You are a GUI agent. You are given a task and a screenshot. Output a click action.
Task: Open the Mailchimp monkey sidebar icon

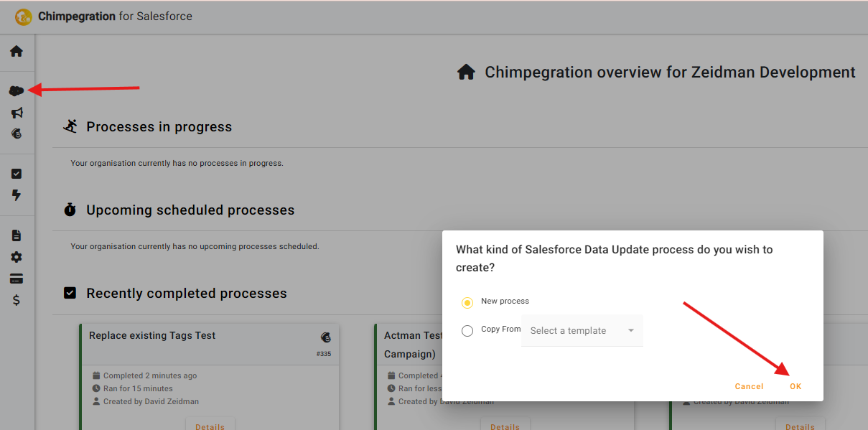(17, 134)
